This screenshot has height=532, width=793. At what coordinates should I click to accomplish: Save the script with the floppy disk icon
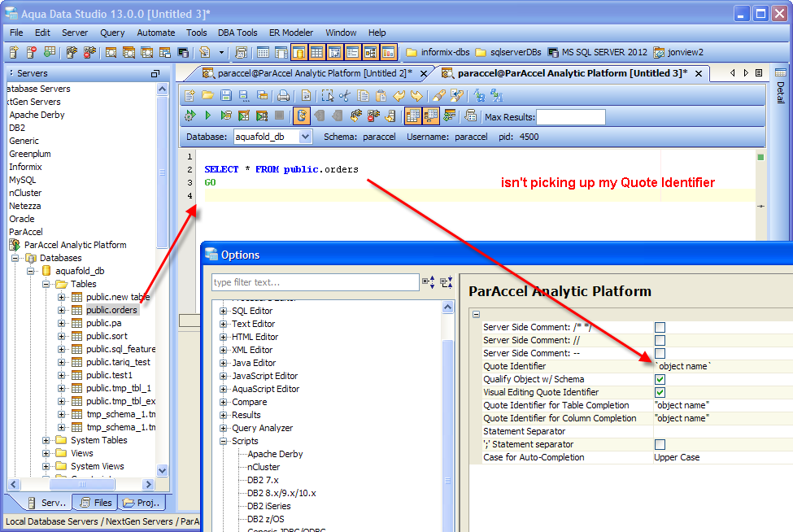226,95
